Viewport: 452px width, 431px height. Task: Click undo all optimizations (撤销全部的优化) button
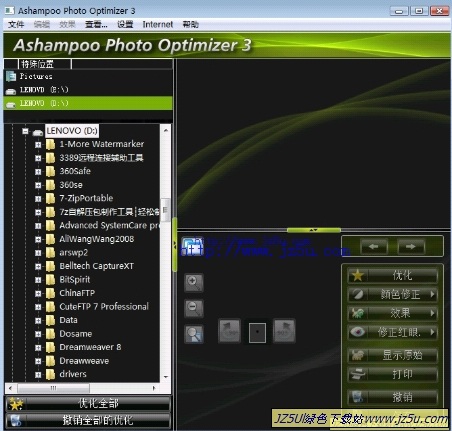[x=88, y=420]
